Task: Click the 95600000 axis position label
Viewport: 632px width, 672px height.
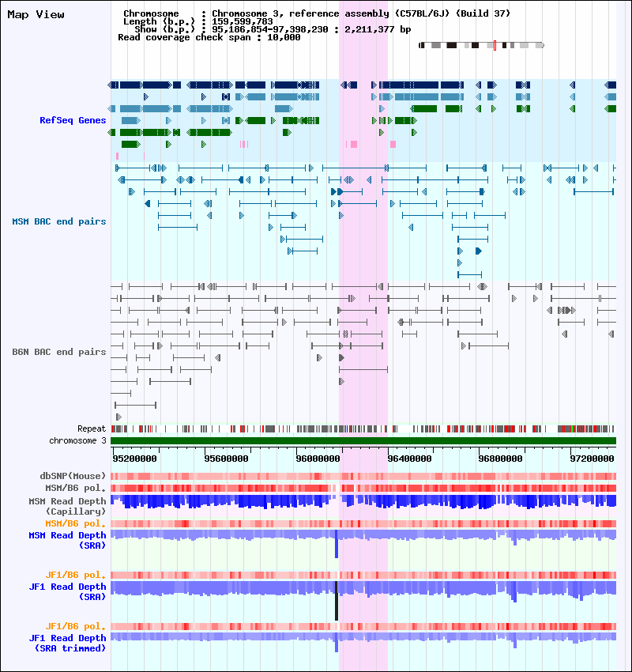Action: pyautogui.click(x=226, y=459)
